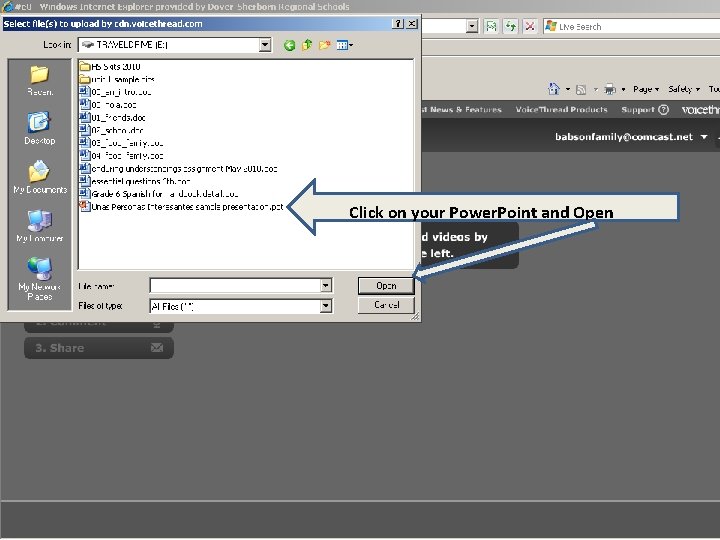Select the 03_food_family.doc file
The width and height of the screenshot is (720, 540).
pos(121,143)
